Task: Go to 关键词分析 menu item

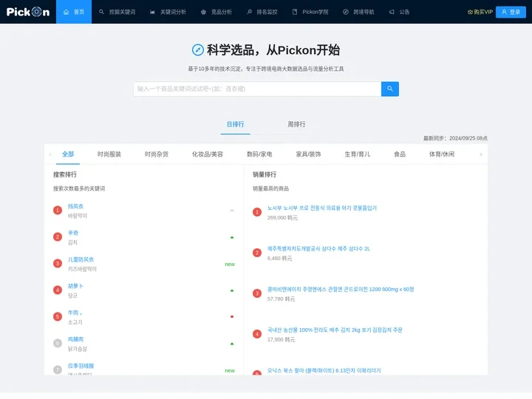Action: 168,12
